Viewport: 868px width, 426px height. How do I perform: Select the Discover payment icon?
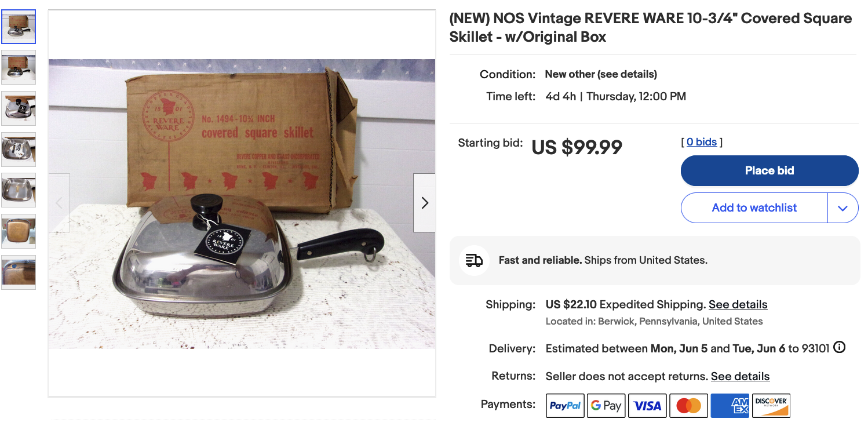point(771,406)
